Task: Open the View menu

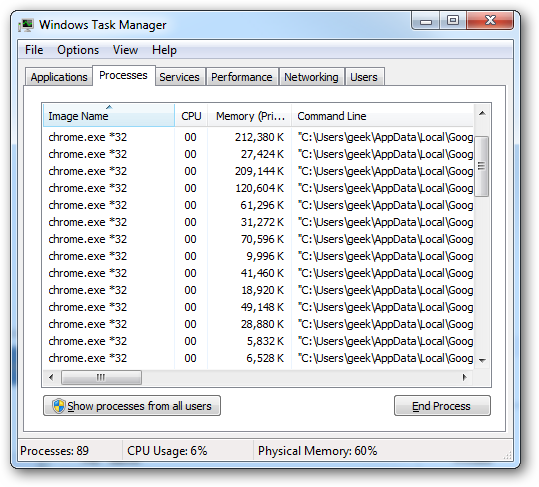Action: point(125,50)
